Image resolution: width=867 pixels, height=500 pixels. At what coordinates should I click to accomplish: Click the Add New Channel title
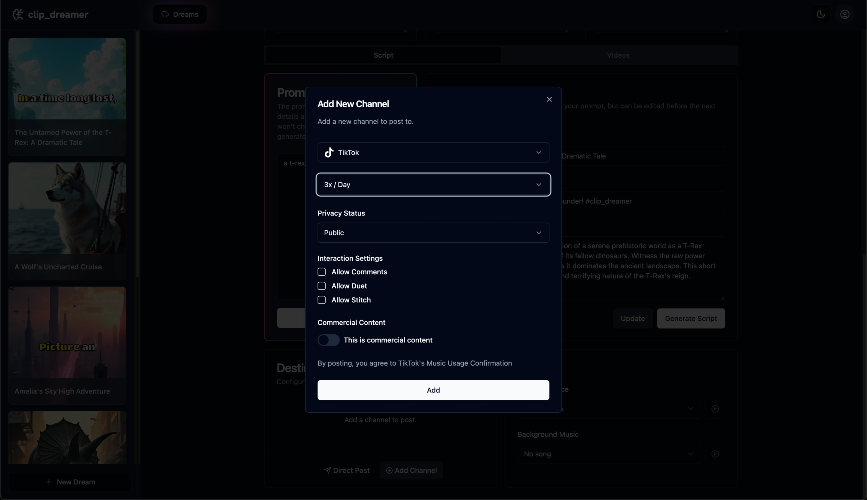[353, 104]
